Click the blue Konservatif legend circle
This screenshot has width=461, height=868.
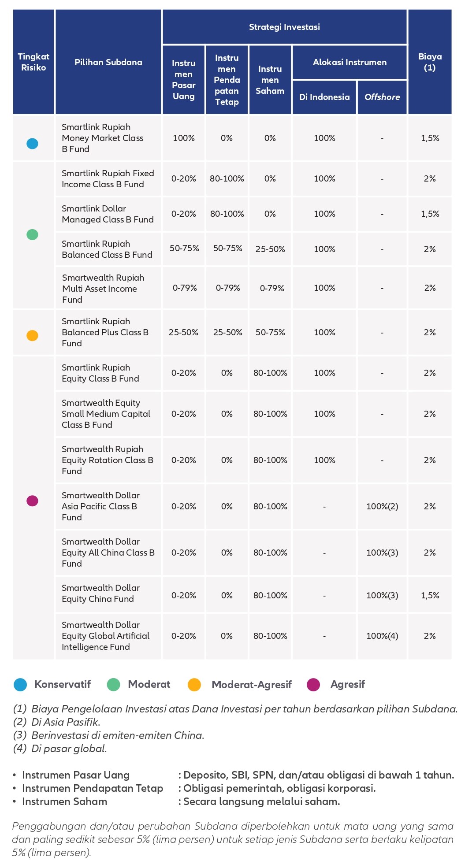pyautogui.click(x=20, y=684)
